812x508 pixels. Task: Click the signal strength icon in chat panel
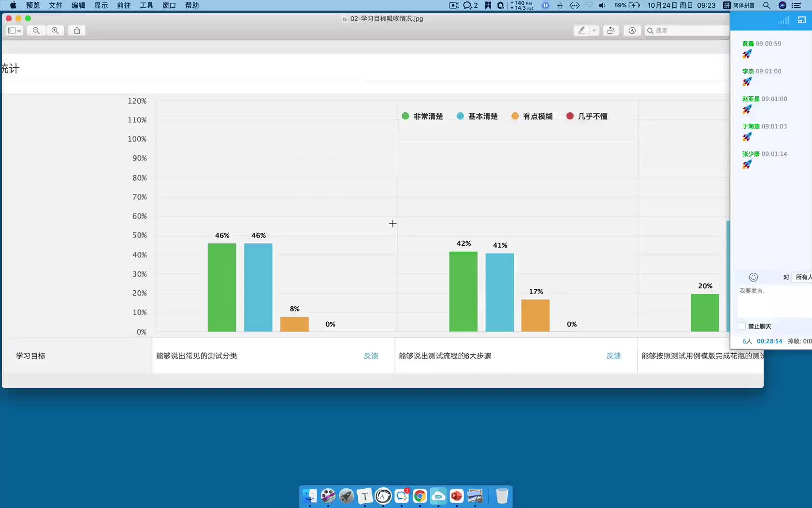tap(783, 20)
